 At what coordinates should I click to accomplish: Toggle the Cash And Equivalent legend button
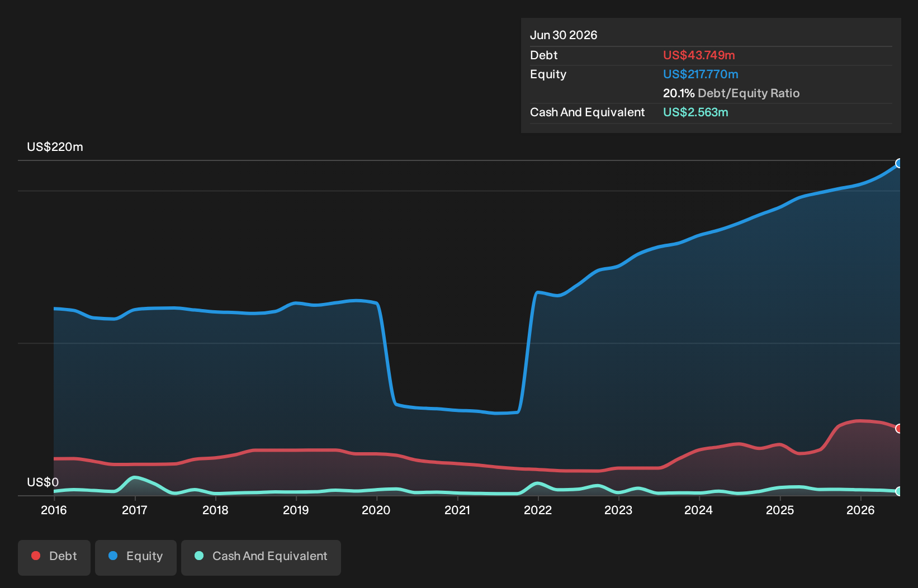261,557
